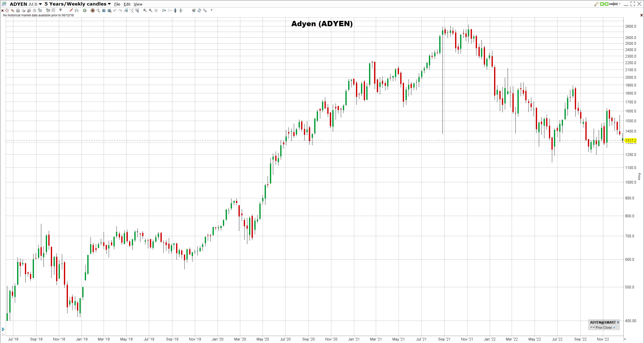
Task: Click the zoom in magnifier
Action: [x=145, y=10]
